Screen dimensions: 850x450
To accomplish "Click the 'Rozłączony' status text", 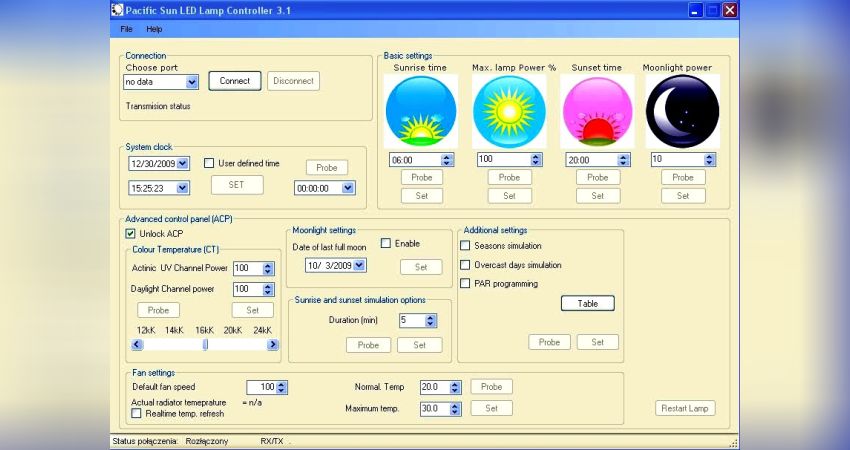I will (x=207, y=441).
